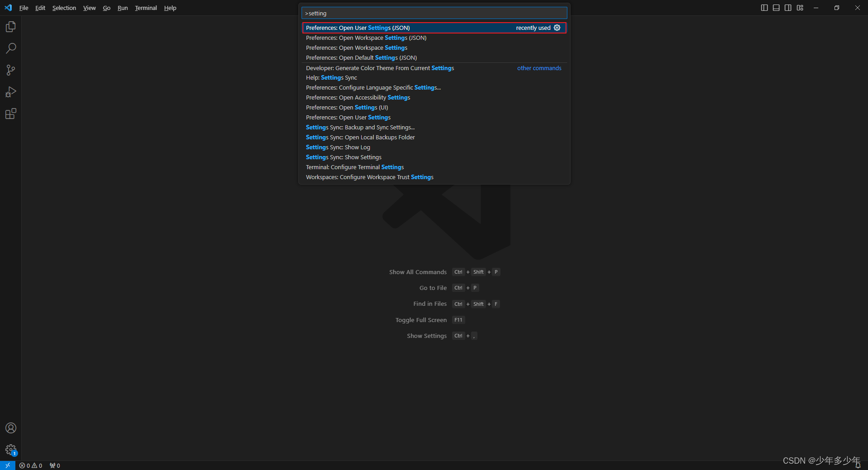
Task: Expand other commands in the palette
Action: click(539, 68)
